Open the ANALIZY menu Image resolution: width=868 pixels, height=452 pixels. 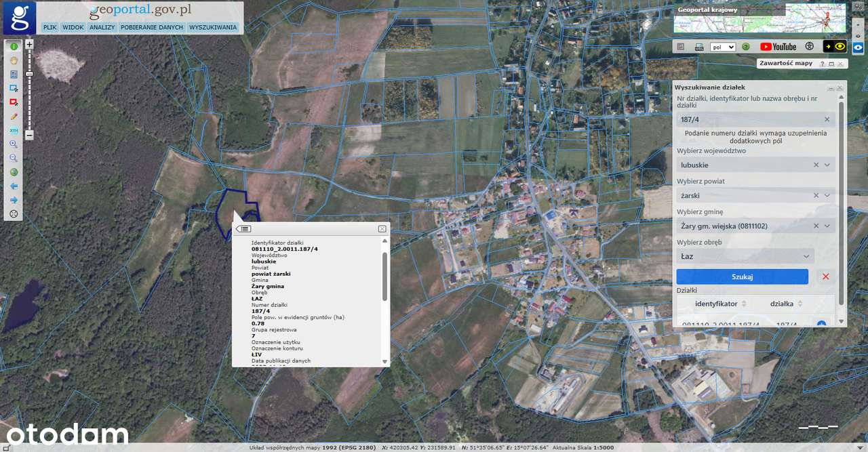click(x=102, y=28)
